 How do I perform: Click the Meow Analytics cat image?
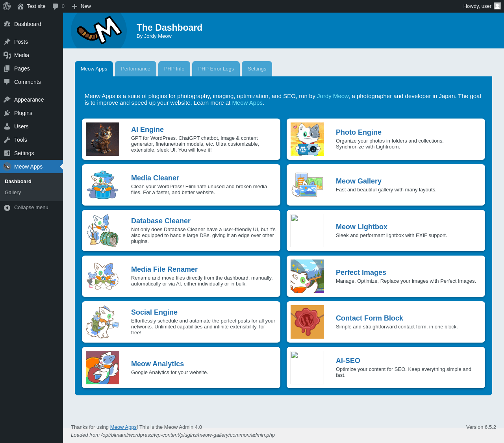tap(102, 367)
